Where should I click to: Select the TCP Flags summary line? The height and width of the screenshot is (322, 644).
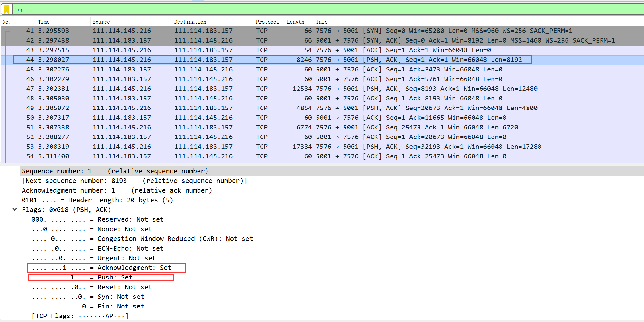80,316
